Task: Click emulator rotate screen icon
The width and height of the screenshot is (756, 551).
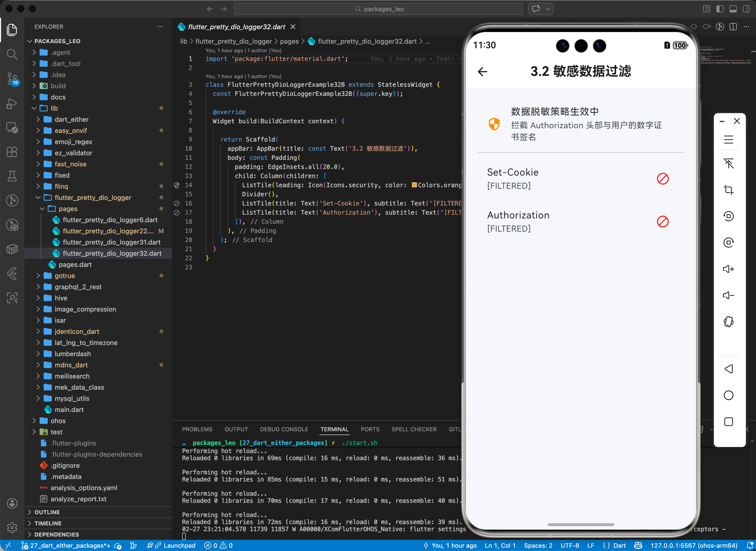Action: click(728, 321)
